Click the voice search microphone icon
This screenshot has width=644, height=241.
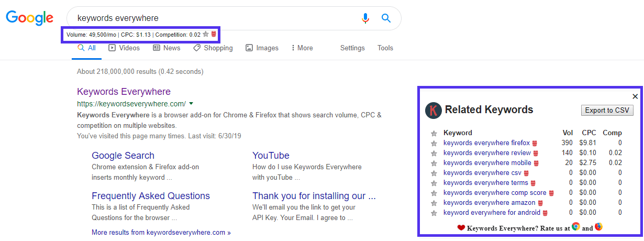[x=365, y=18]
